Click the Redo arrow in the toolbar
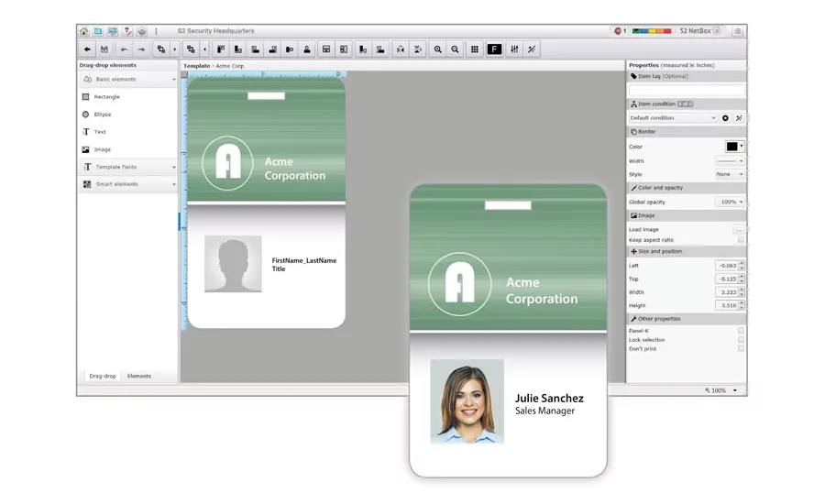Screen dimensions: 825x504 [x=141, y=49]
